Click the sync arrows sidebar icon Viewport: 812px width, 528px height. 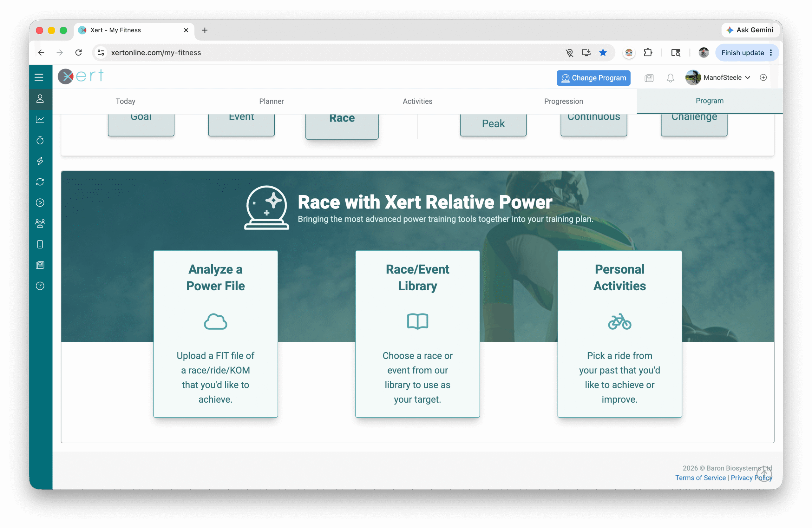point(40,182)
